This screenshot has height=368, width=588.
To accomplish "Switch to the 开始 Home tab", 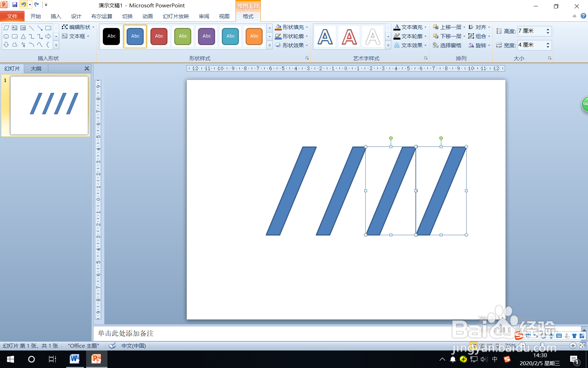I will pos(35,16).
